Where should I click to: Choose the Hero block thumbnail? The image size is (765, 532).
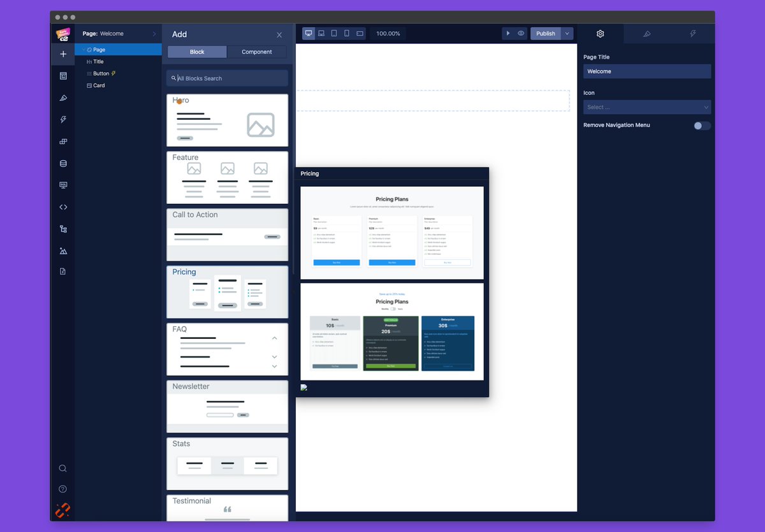coord(228,120)
